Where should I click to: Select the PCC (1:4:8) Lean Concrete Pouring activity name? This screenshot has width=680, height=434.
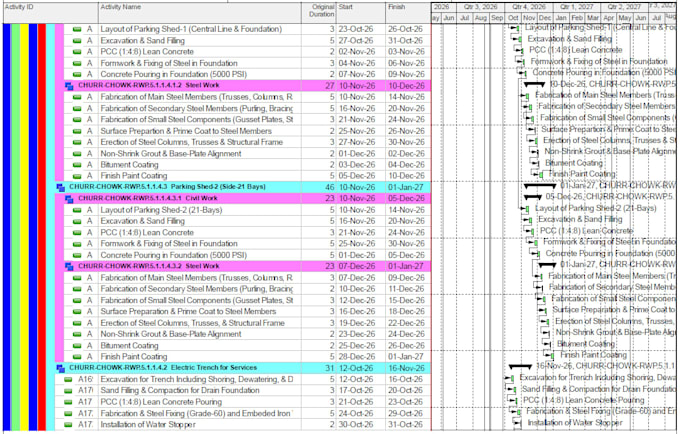point(161,402)
